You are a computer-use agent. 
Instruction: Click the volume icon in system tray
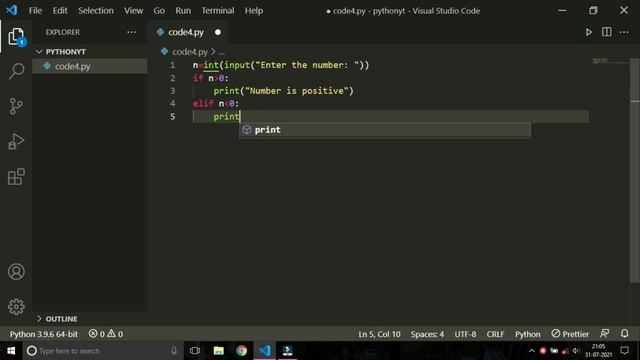point(576,351)
